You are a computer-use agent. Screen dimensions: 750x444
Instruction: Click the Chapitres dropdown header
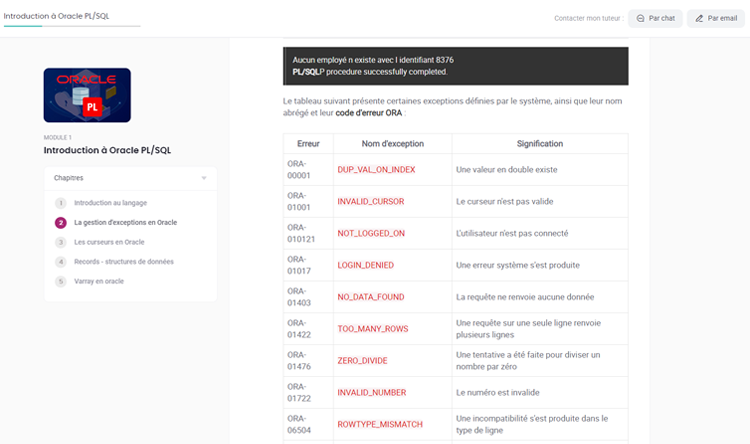point(130,178)
